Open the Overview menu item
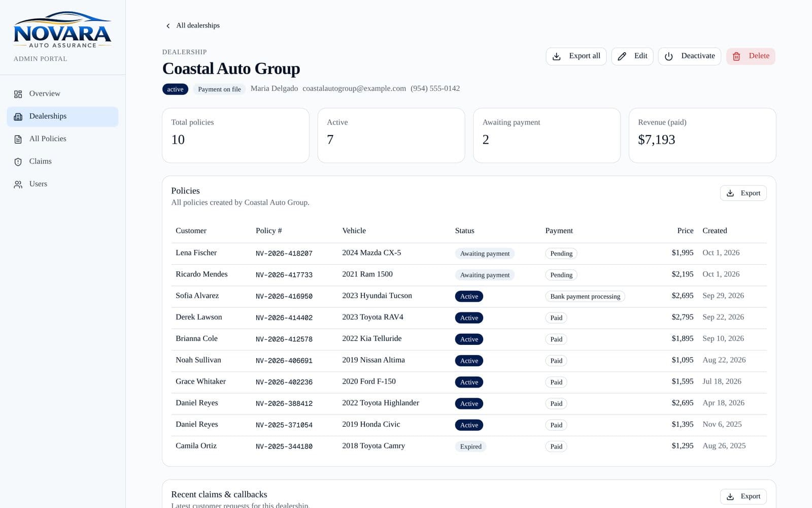The image size is (812, 508). click(62, 94)
